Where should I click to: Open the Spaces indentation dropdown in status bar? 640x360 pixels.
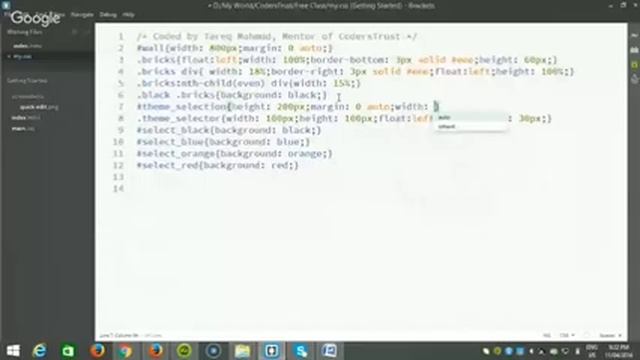pyautogui.click(x=611, y=336)
